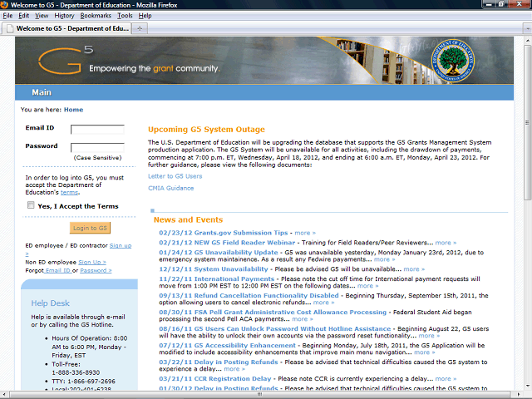Click more link after Grants.gov Submission Tips

305,233
